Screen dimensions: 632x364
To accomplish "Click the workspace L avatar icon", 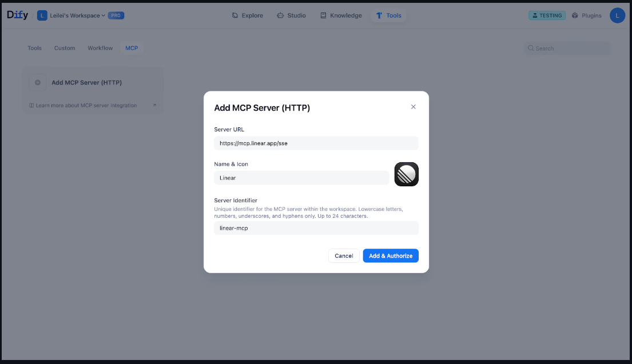I will (42, 15).
